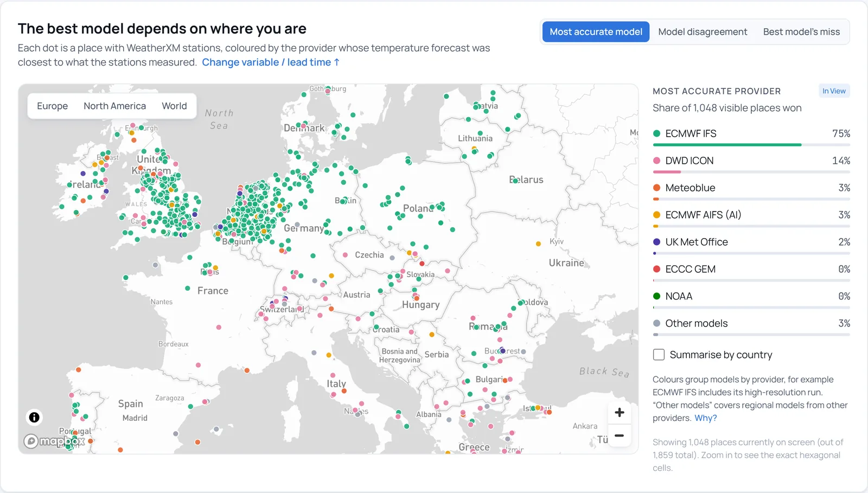Toggle the In View badge
Image resolution: width=868 pixels, height=493 pixels.
[834, 91]
